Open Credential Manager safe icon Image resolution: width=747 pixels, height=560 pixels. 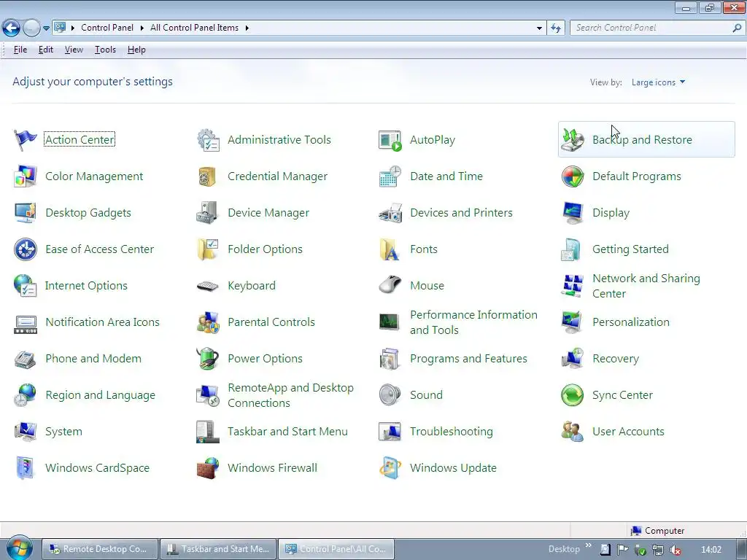tap(208, 176)
